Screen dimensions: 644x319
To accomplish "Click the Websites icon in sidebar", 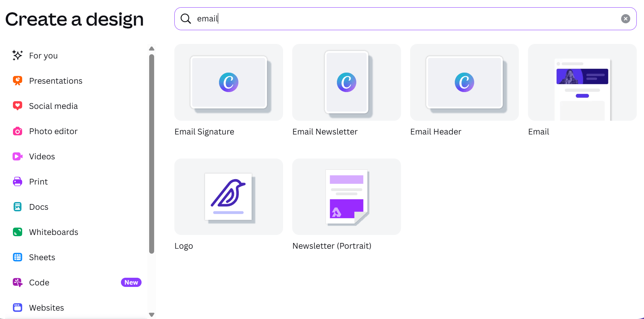I will pos(17,308).
